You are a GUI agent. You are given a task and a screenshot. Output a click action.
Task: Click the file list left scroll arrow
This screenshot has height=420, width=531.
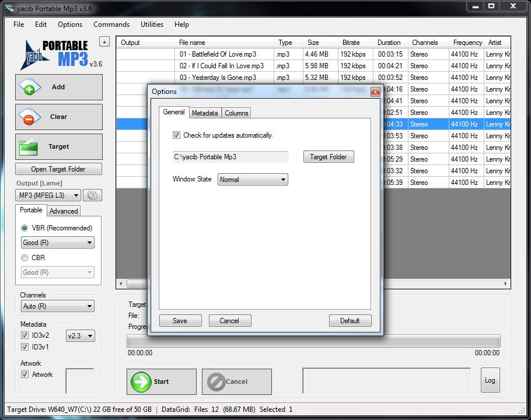(x=121, y=283)
